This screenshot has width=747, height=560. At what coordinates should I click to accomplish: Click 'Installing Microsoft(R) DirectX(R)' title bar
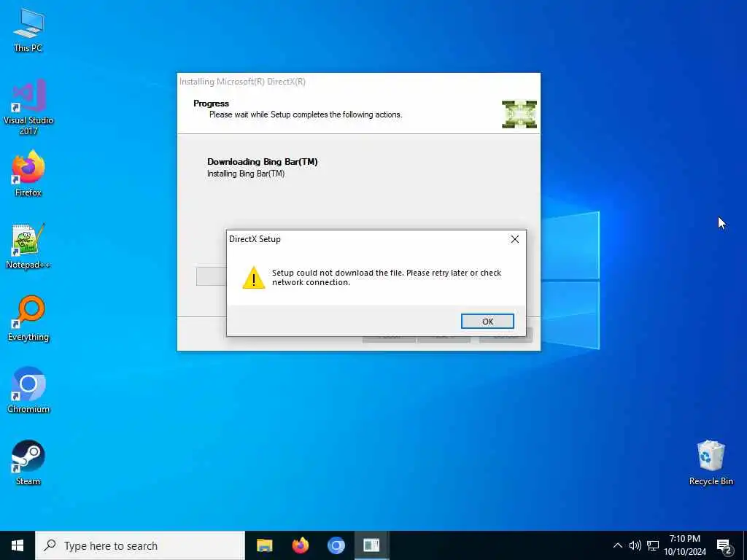358,82
